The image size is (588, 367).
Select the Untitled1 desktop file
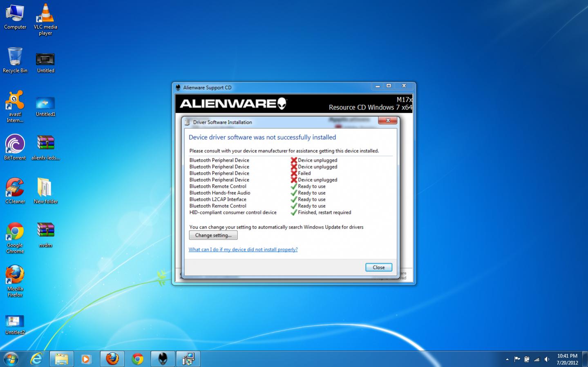pyautogui.click(x=45, y=107)
